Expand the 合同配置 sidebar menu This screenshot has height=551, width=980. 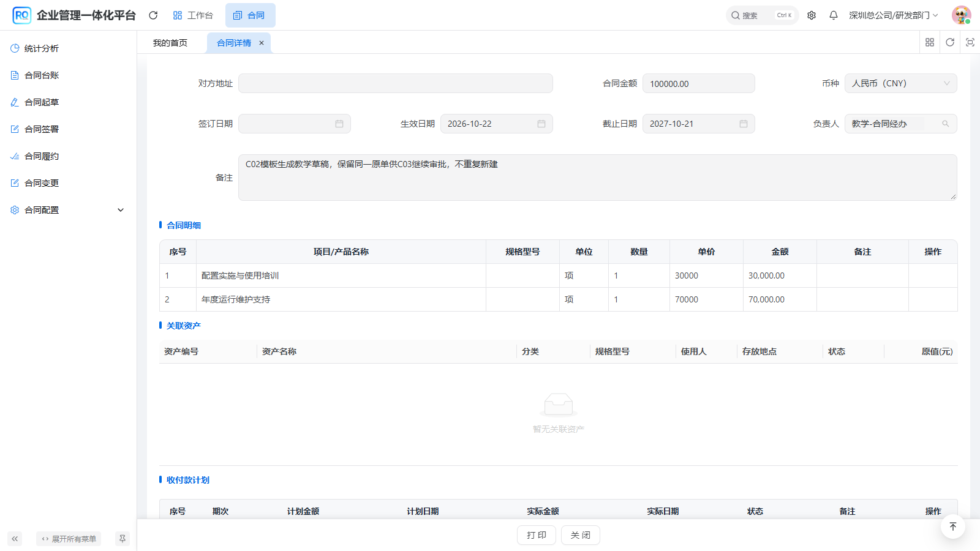coord(67,210)
